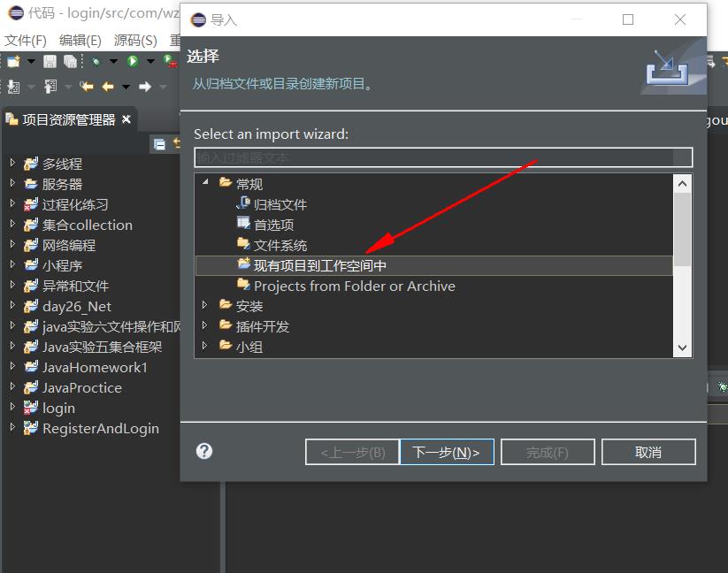
Task: Click the RegisterAndLogin project icon
Action: point(31,428)
